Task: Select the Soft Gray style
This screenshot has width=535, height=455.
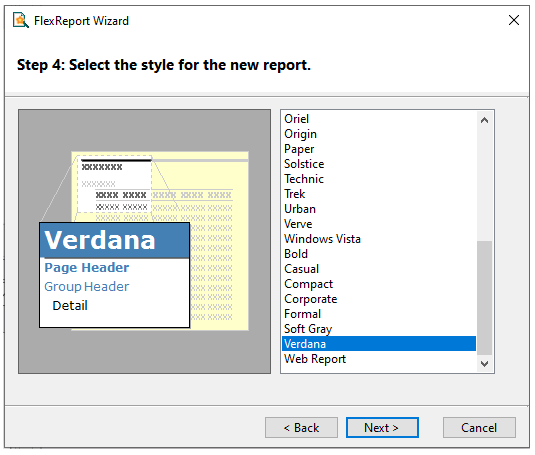Action: (379, 329)
